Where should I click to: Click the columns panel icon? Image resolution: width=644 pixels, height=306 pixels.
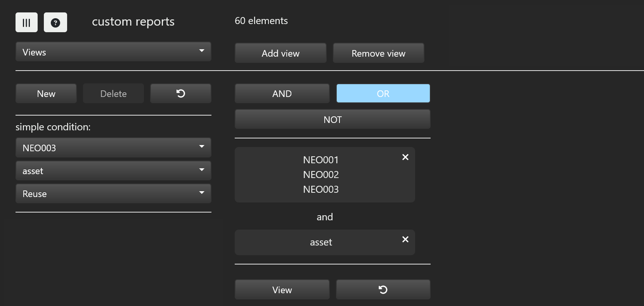pyautogui.click(x=26, y=22)
